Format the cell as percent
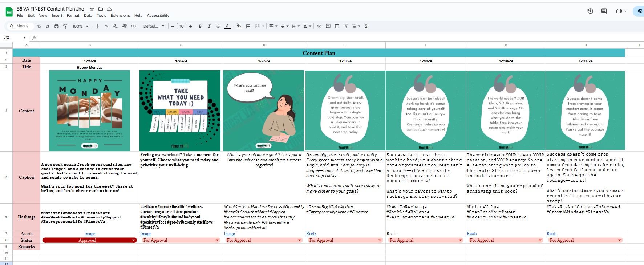 106,26
